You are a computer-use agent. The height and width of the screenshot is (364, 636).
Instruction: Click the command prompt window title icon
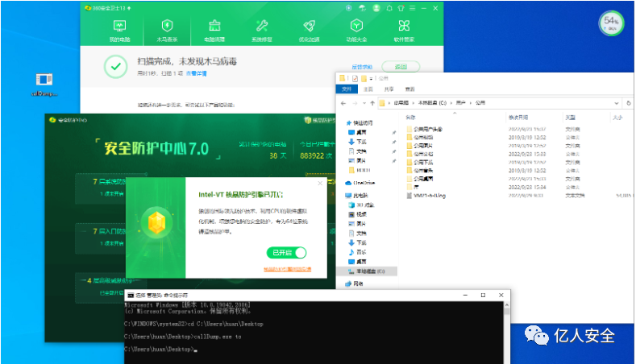(131, 295)
